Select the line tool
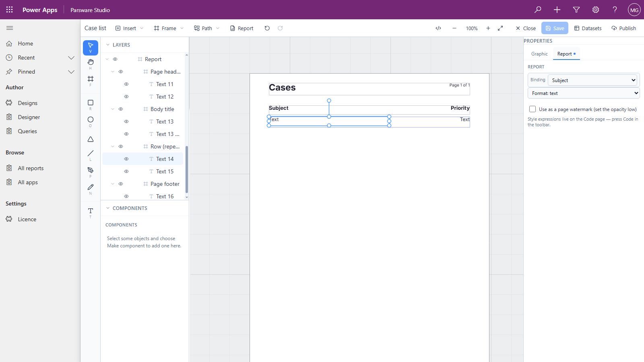The height and width of the screenshot is (362, 644). [90, 155]
